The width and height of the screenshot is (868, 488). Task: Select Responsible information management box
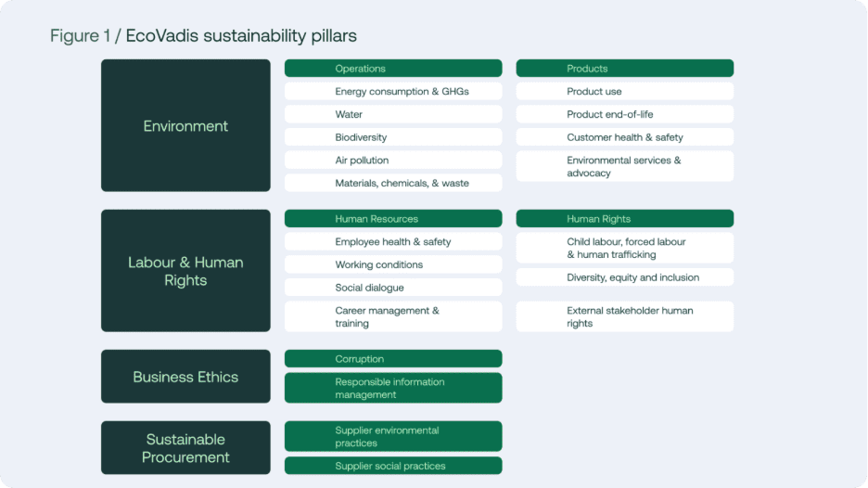click(392, 388)
